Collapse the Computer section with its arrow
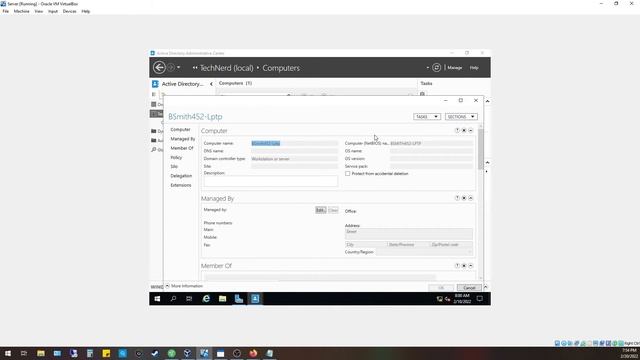 471,130
